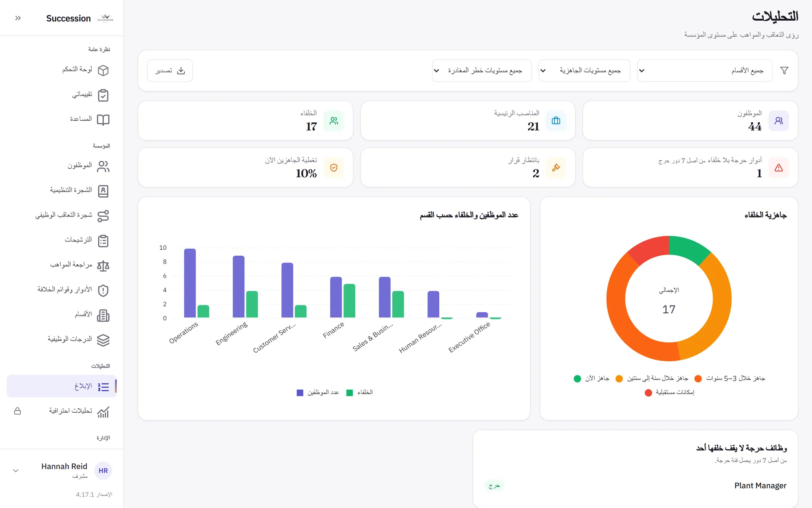Toggle جاهز الآن green legend swatch
This screenshot has width=812, height=508.
coord(577,379)
